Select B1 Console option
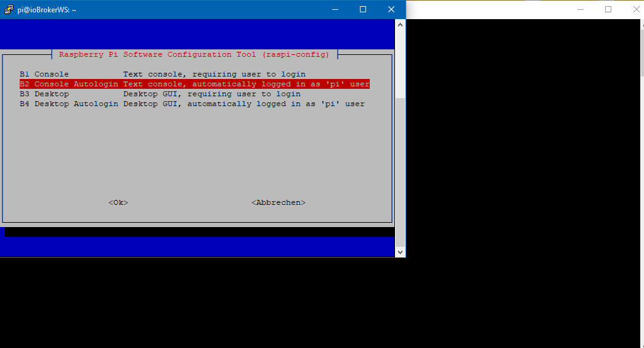 [x=163, y=74]
